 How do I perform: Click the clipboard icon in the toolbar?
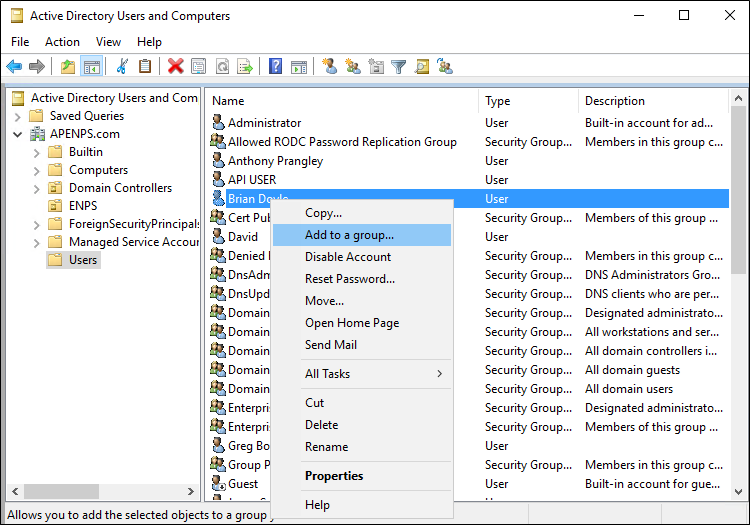pyautogui.click(x=145, y=66)
